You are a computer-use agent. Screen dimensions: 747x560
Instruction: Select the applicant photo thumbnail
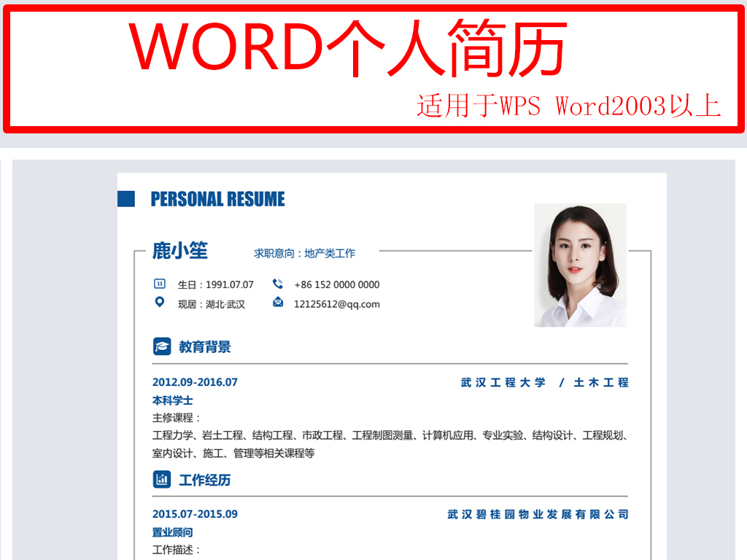click(580, 265)
